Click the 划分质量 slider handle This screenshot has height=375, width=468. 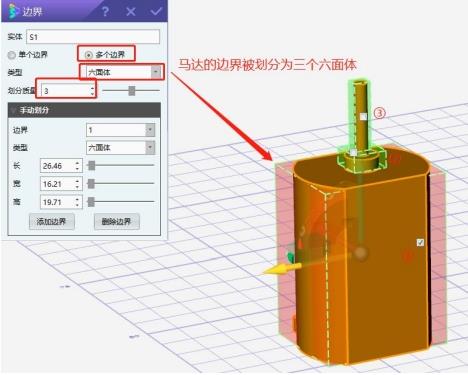pos(132,90)
